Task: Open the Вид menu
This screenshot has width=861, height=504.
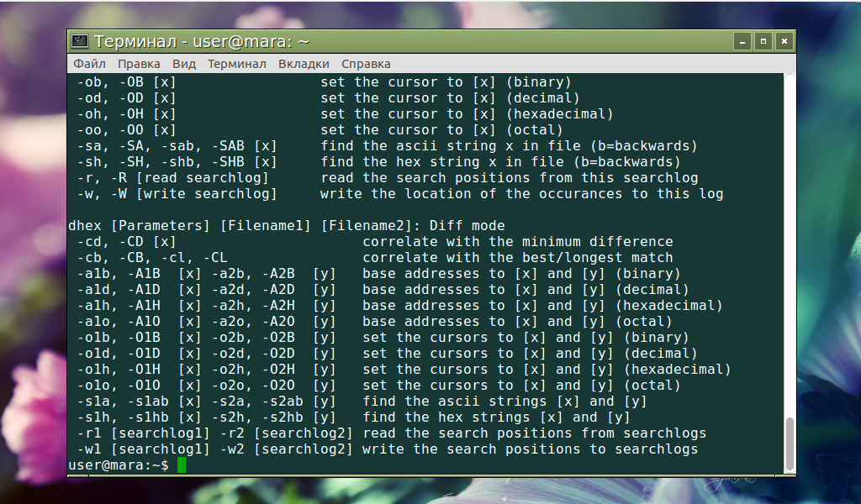Action: coord(184,64)
